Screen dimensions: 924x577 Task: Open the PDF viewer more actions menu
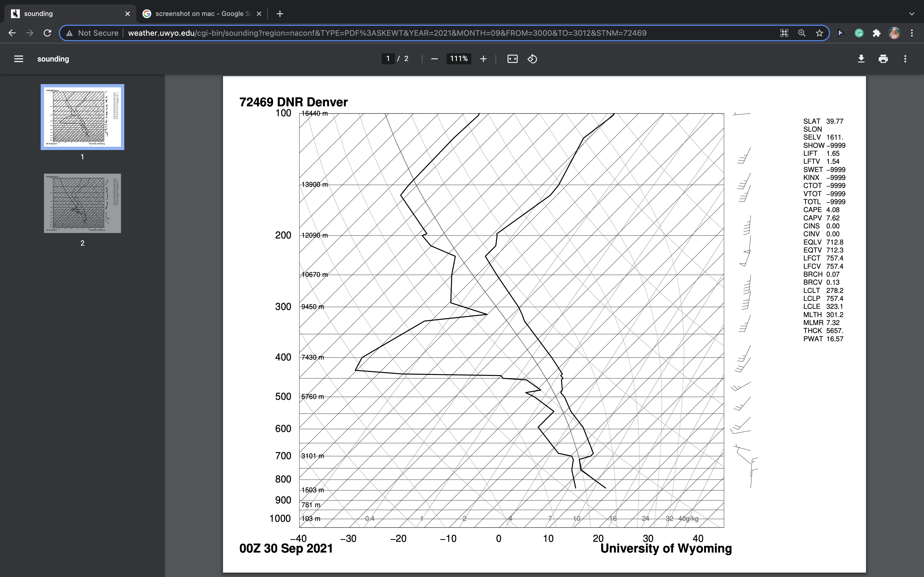[905, 59]
